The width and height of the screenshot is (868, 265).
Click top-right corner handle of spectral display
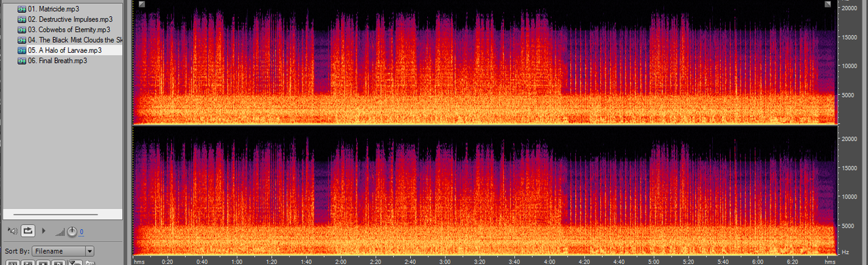[x=828, y=4]
